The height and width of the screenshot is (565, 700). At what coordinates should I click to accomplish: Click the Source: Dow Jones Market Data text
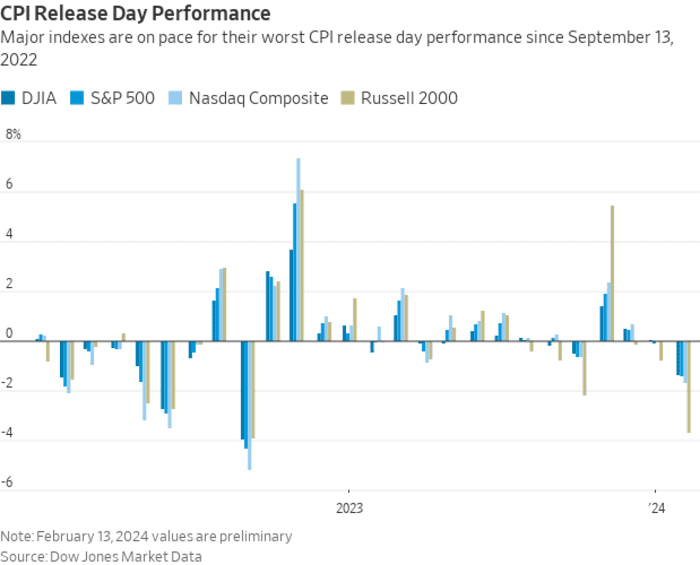pyautogui.click(x=101, y=557)
